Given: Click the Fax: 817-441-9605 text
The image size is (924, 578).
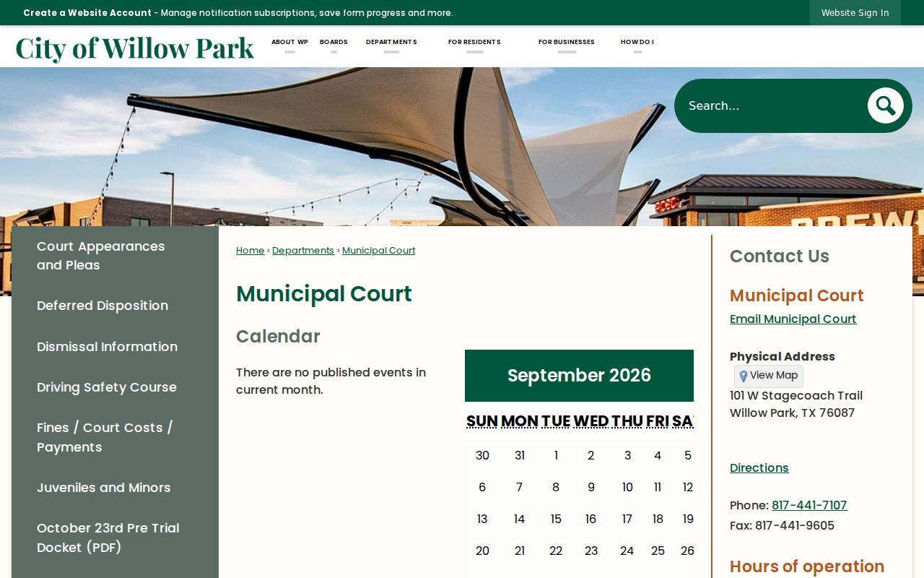Looking at the screenshot, I should tap(782, 526).
